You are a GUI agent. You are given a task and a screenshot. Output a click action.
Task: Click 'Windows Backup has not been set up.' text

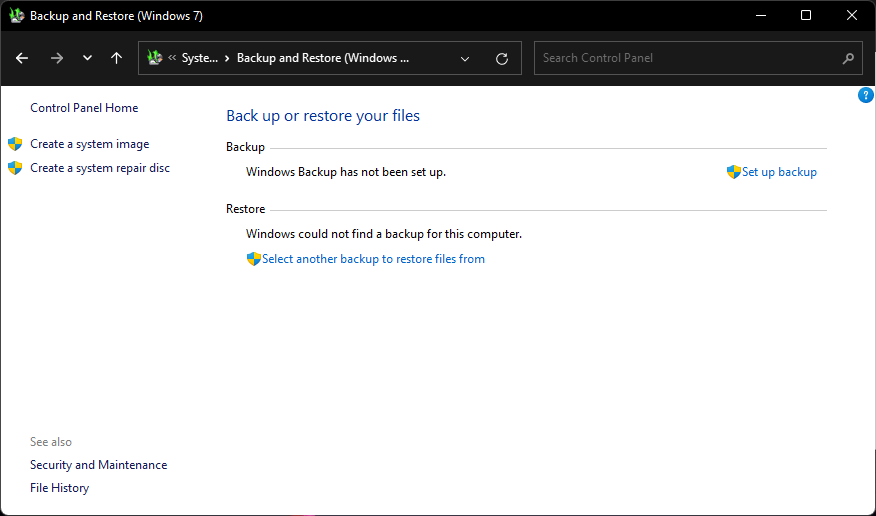click(346, 172)
